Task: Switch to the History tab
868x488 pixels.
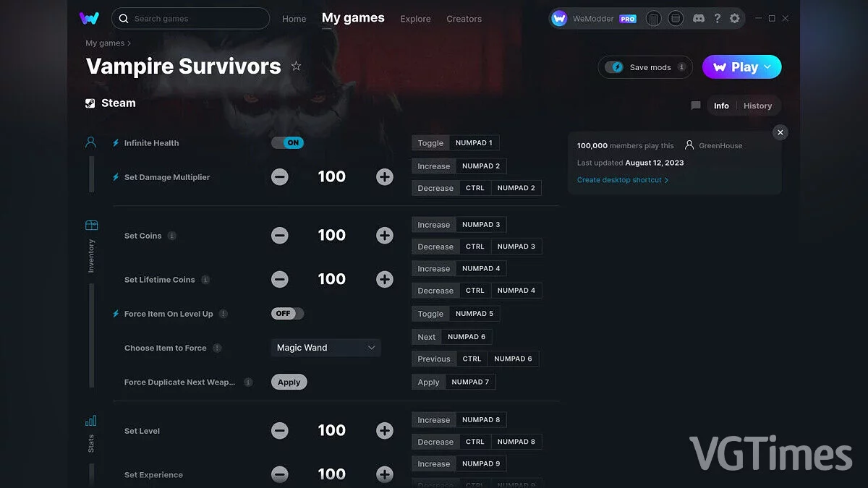Action: (x=757, y=106)
